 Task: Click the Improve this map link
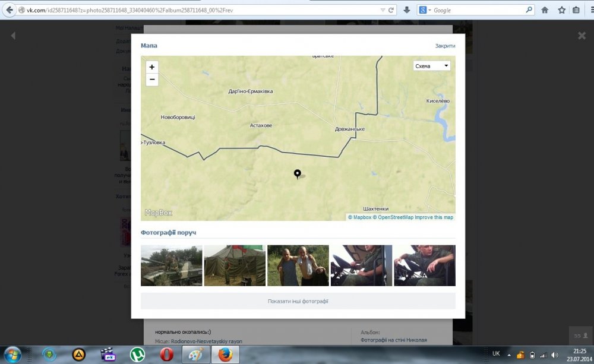point(434,217)
